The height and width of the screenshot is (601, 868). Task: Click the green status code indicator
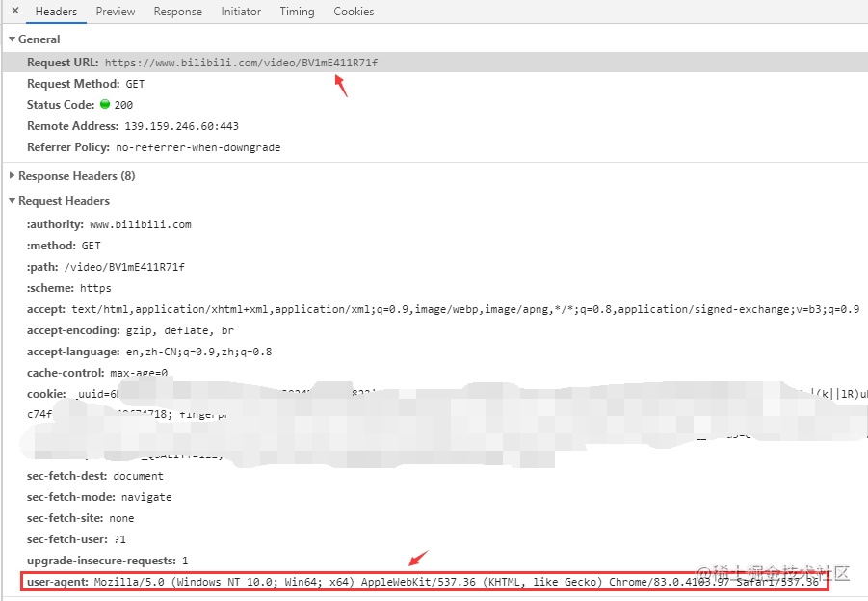pyautogui.click(x=105, y=104)
